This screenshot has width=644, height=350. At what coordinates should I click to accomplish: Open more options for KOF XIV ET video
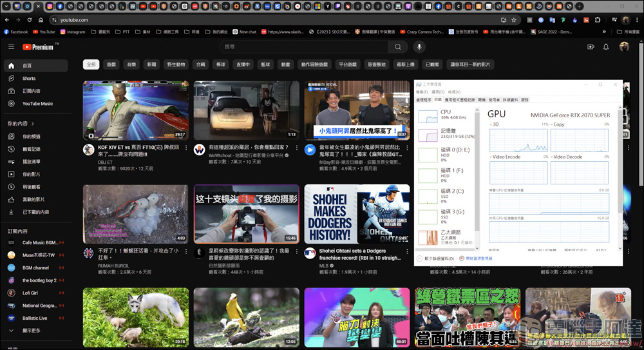click(x=186, y=148)
